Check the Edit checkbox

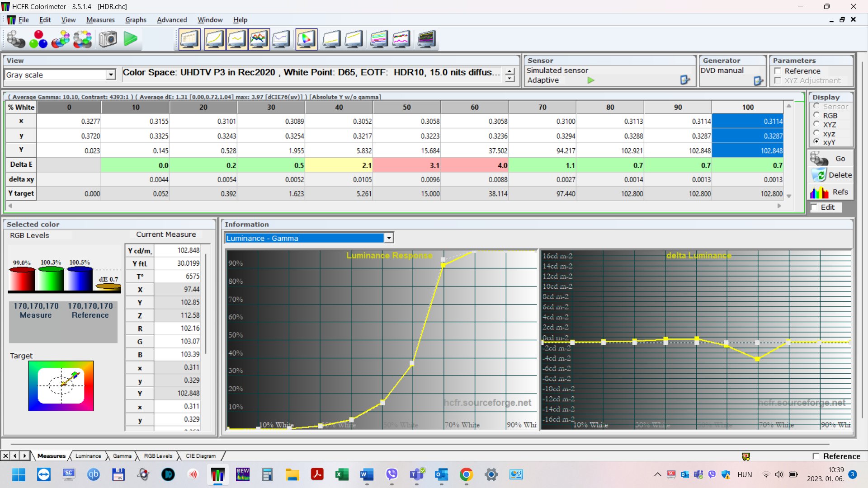click(815, 207)
